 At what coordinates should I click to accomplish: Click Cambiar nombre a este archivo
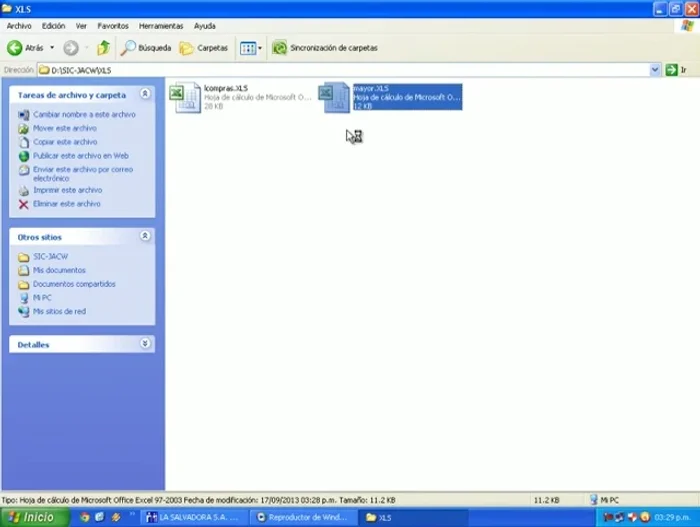84,114
